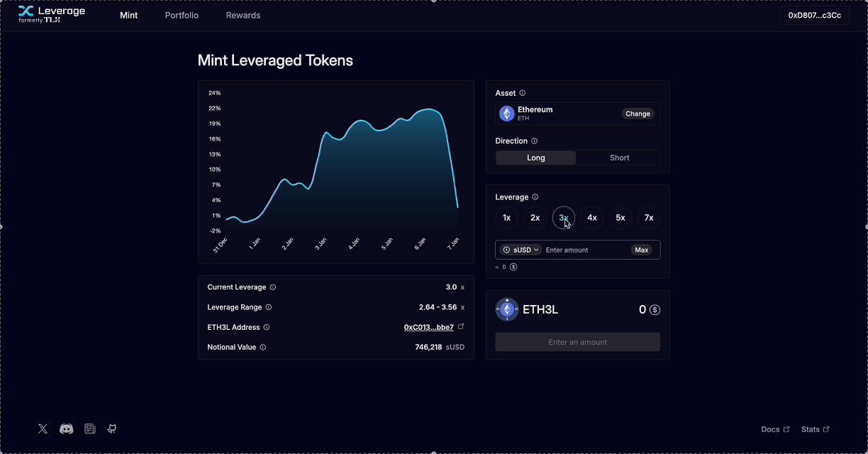
Task: Open the X (Twitter) social link icon
Action: pyautogui.click(x=43, y=428)
